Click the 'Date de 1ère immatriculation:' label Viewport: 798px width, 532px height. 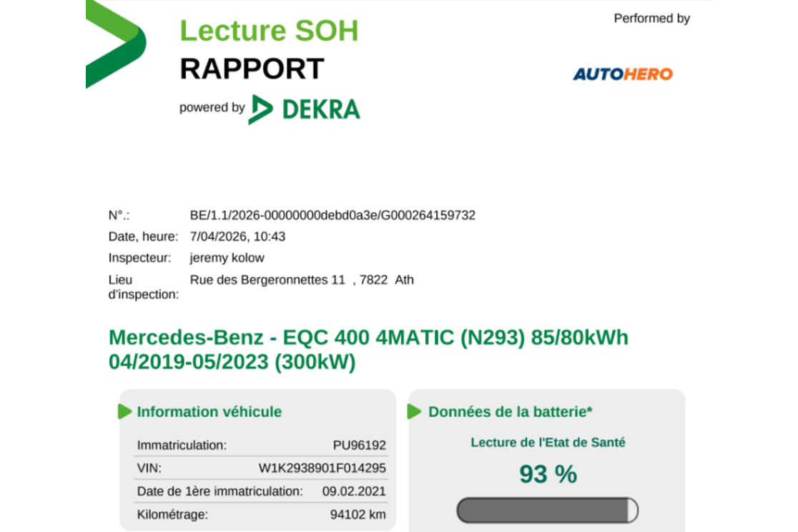(x=220, y=491)
